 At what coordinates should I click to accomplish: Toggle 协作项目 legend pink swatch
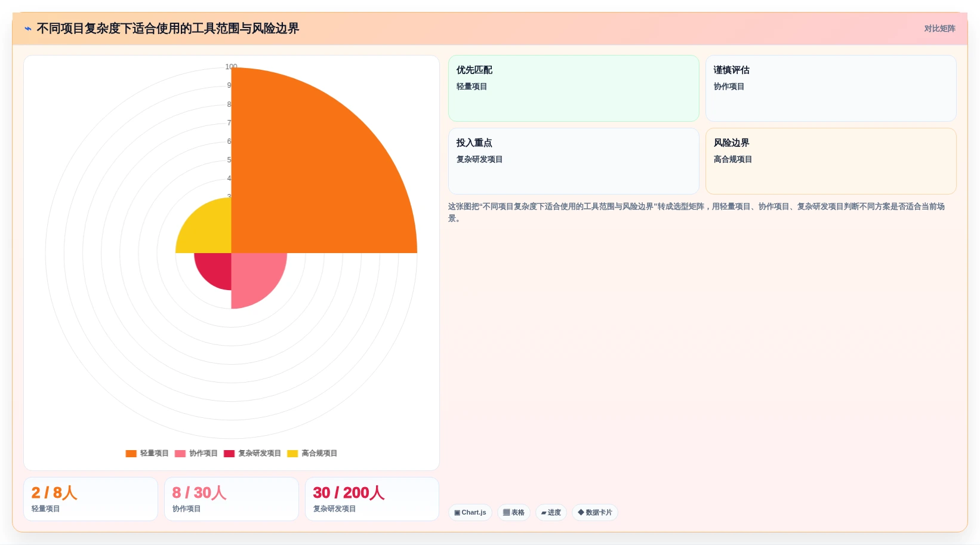click(x=180, y=454)
